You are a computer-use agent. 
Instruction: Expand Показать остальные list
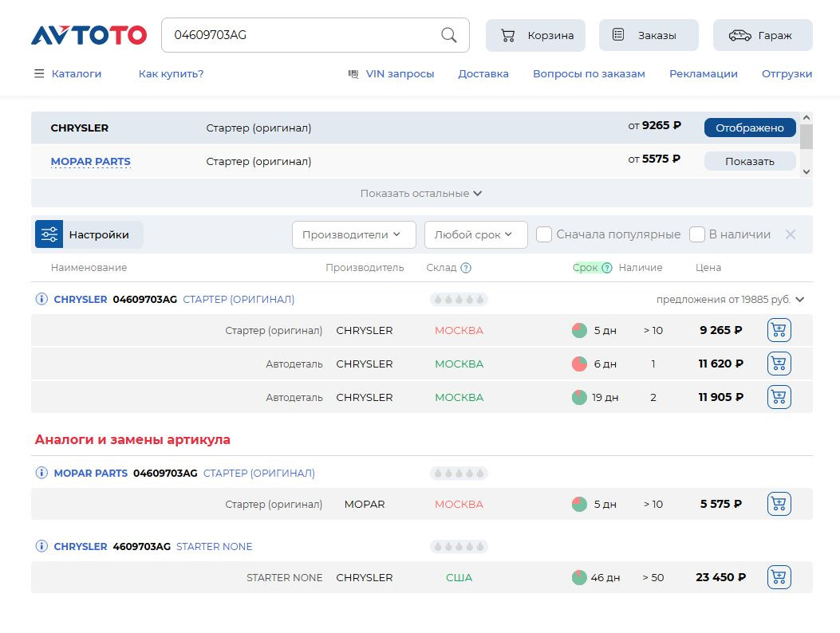pos(421,193)
